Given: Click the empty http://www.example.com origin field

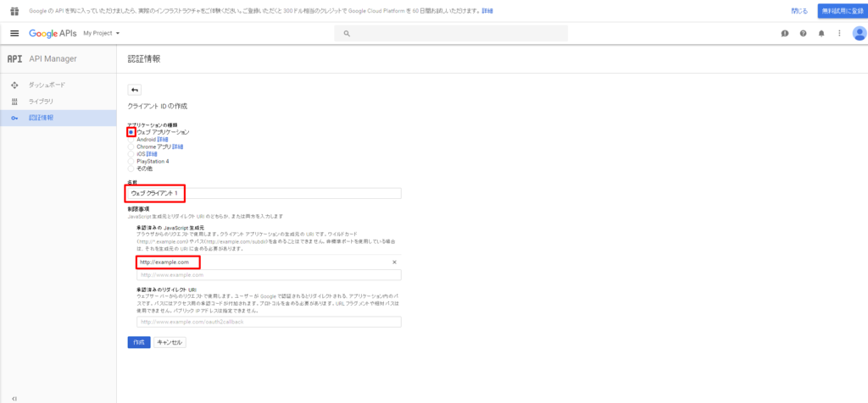Looking at the screenshot, I should tap(269, 275).
